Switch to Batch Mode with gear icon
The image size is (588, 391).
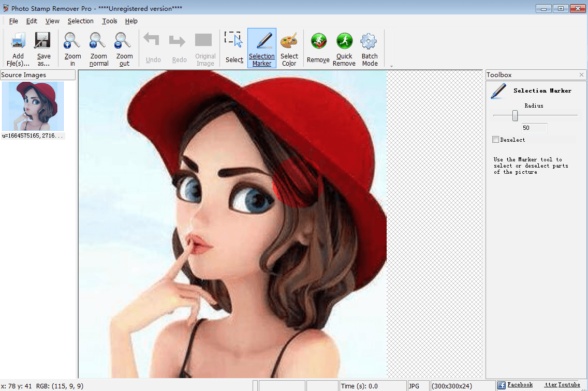[x=370, y=41]
